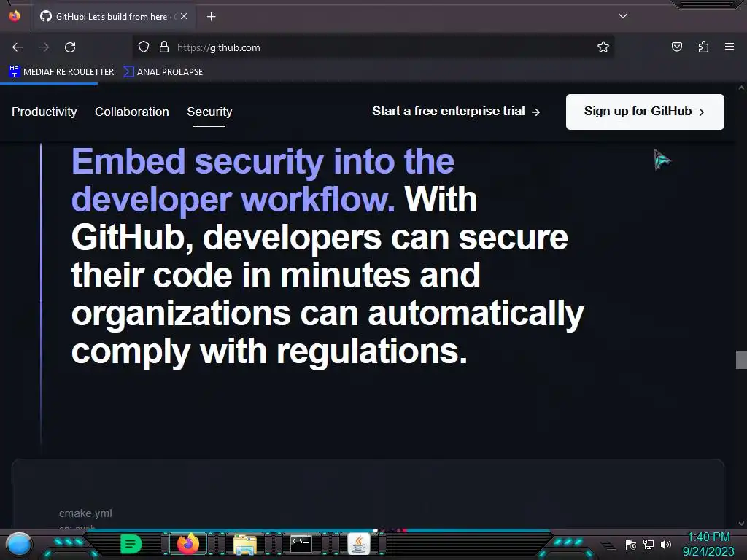Click the scrollbar up arrow

741,88
